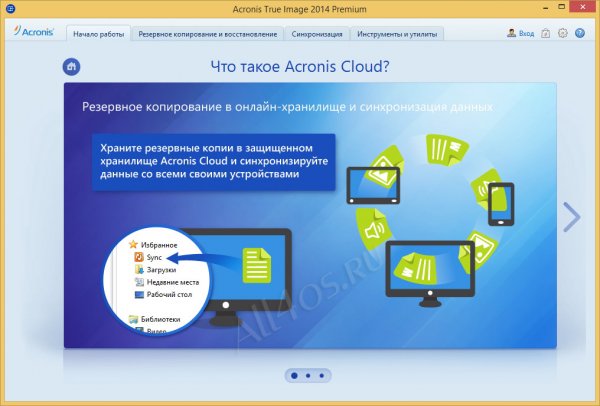Open the clipboard icon next to Вход
The width and height of the screenshot is (600, 406).
(x=545, y=33)
